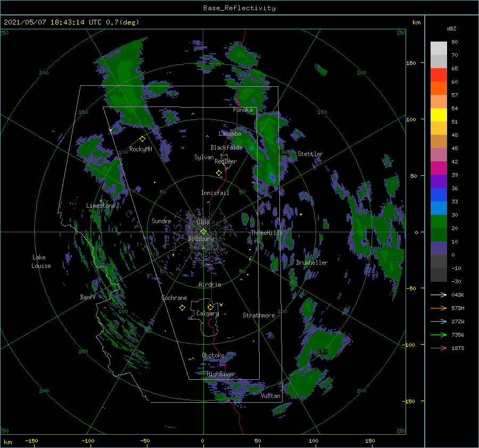Pick the light gray 70–80 dBZ color band
The width and height of the screenshot is (479, 448).
(x=439, y=48)
